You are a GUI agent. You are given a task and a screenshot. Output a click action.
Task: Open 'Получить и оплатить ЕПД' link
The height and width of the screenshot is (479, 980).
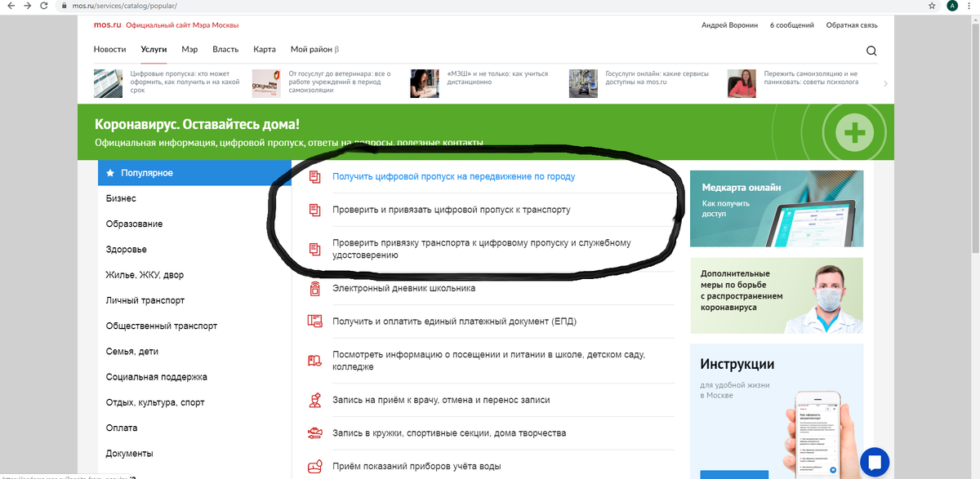point(454,322)
